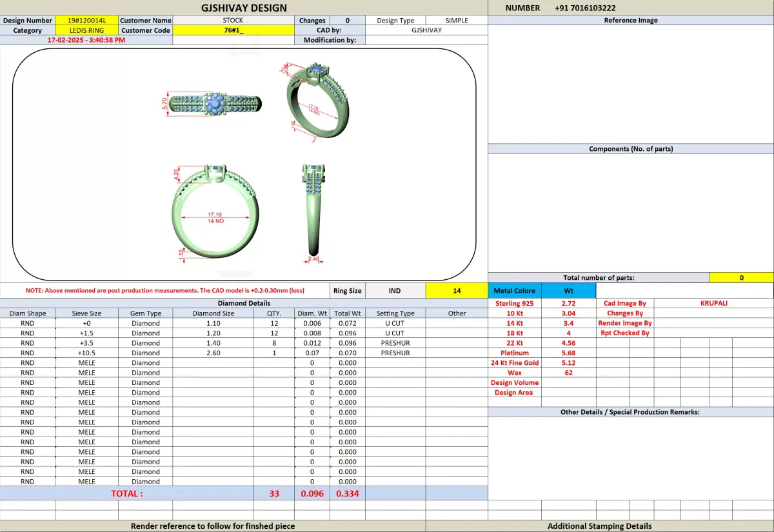Click the Changes count cell showing 0
This screenshot has height=532, width=774.
pyautogui.click(x=348, y=20)
